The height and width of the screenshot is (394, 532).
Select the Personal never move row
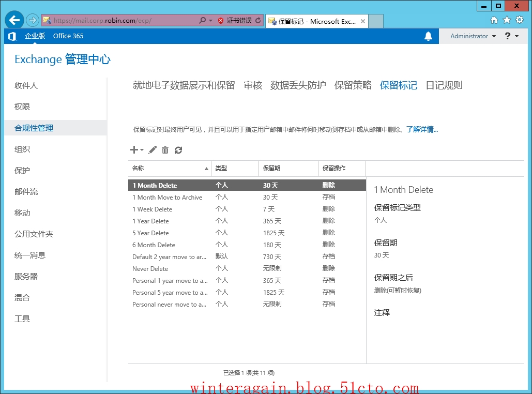[247, 304]
